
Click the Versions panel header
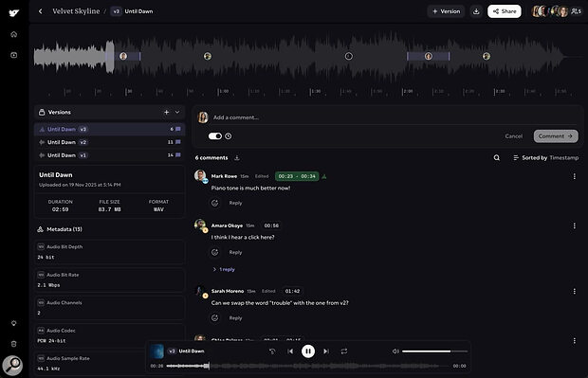pos(109,112)
